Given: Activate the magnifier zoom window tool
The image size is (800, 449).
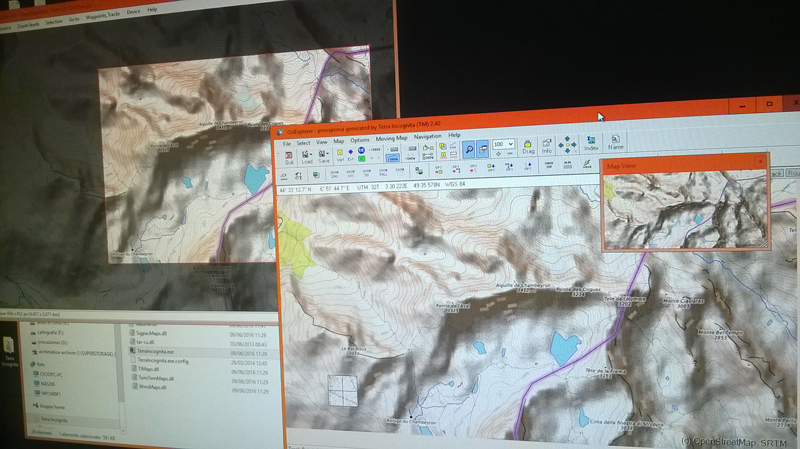Looking at the screenshot, I should (469, 149).
